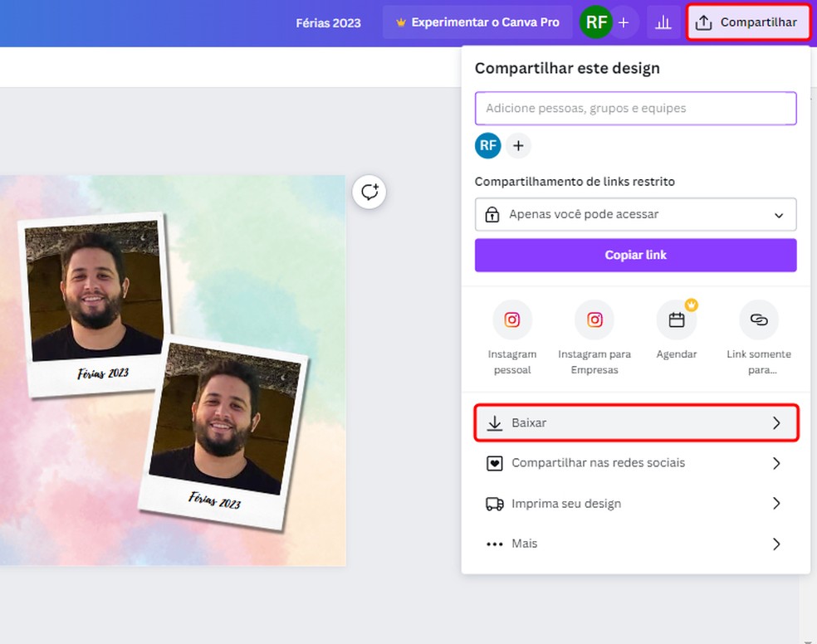Open the Compartilhar menu
817x644 pixels.
(747, 22)
